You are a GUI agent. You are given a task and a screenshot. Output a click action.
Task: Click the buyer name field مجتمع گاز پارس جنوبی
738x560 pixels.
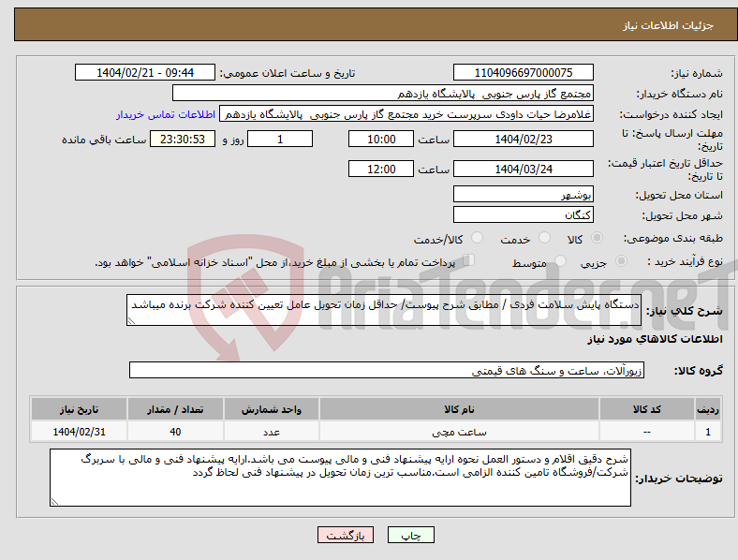coord(383,93)
